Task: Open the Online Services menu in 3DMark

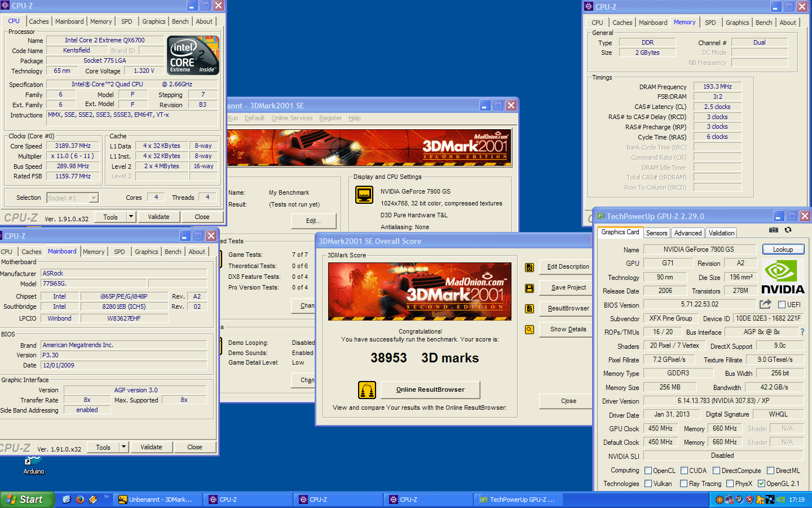Action: pyautogui.click(x=292, y=119)
